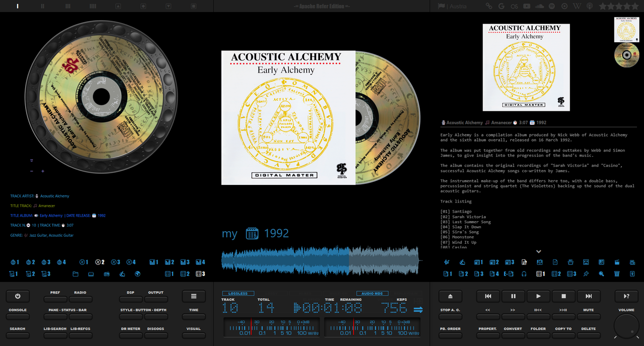Toggle the DR METER button

(131, 335)
